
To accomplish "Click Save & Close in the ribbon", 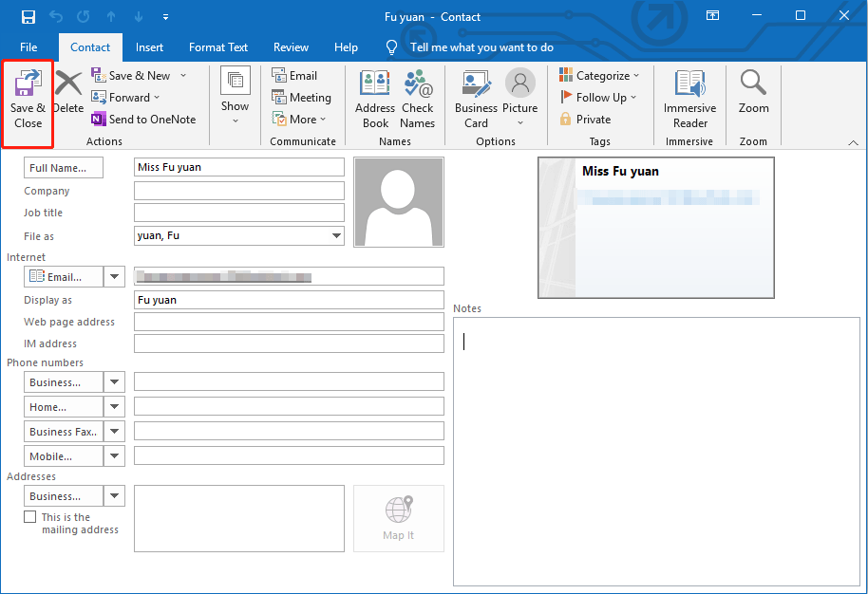I will [28, 98].
